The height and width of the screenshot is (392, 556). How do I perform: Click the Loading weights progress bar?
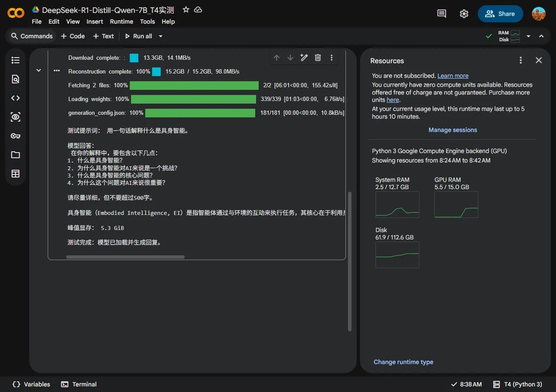coord(193,99)
